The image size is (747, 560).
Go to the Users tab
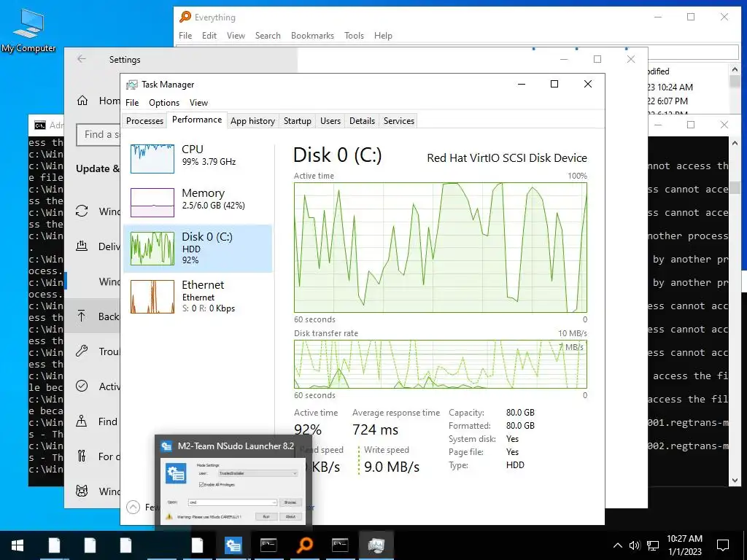[x=330, y=121]
